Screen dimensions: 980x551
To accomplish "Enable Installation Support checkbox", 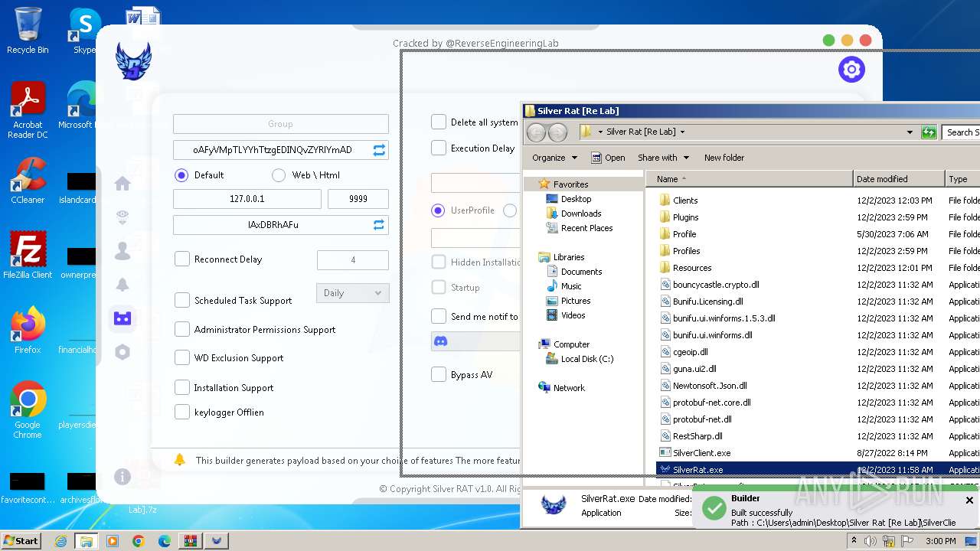I will pyautogui.click(x=182, y=388).
